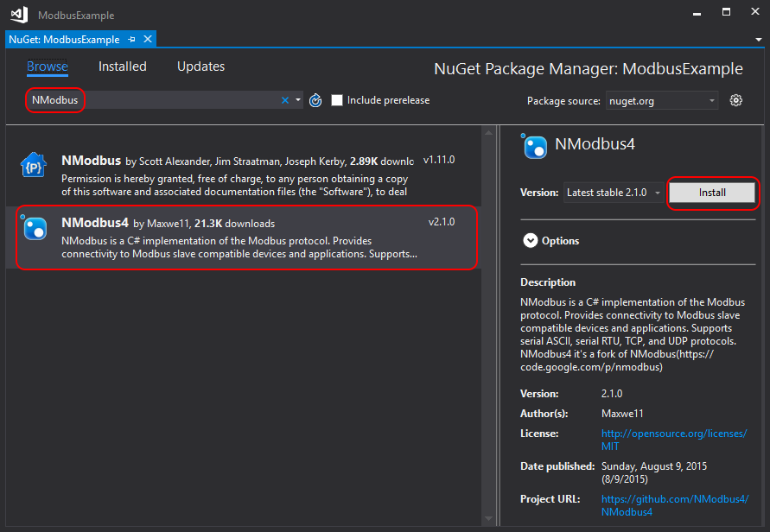The height and width of the screenshot is (532, 770).
Task: Click the Visual Studio logo icon
Action: (18, 15)
